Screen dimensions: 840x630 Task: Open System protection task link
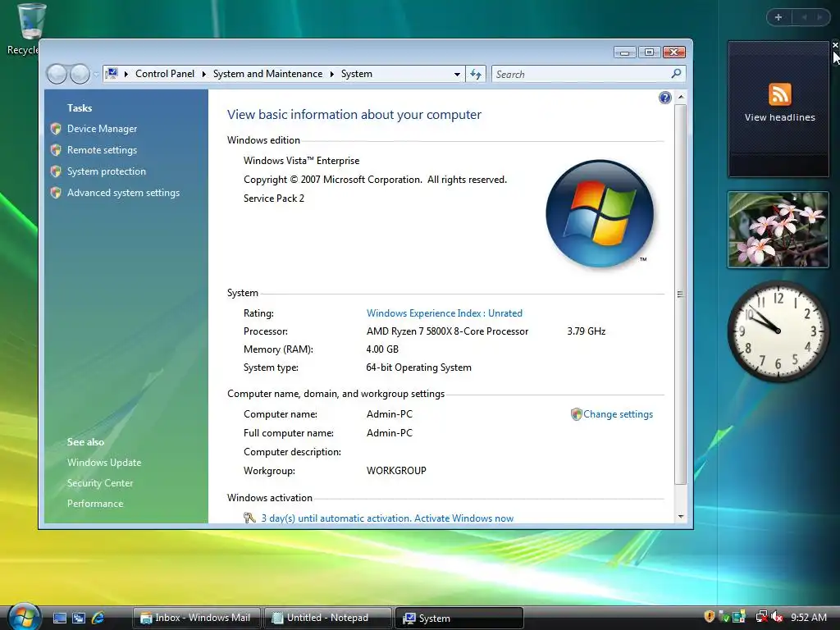(x=106, y=171)
